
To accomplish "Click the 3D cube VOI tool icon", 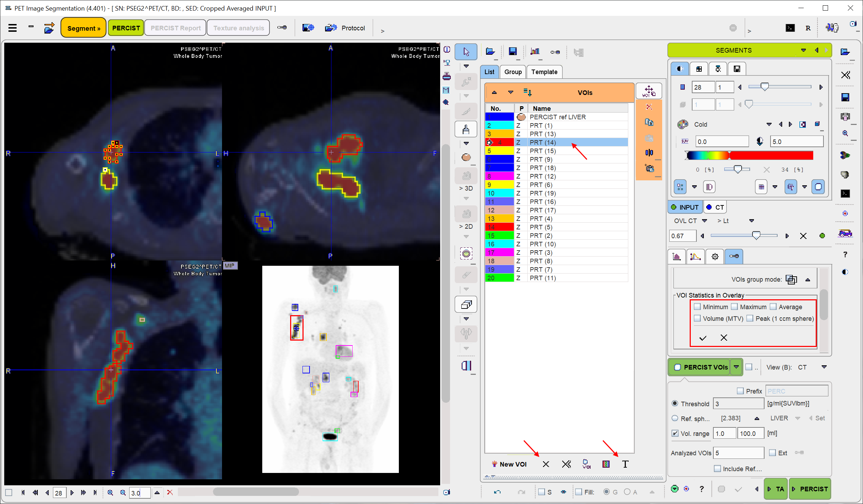I will click(466, 304).
